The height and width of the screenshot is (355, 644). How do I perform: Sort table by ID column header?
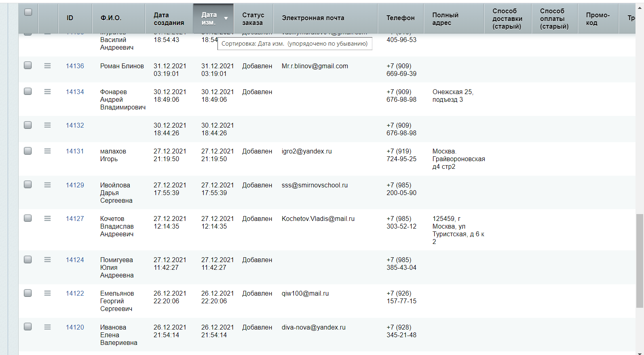[x=70, y=18]
